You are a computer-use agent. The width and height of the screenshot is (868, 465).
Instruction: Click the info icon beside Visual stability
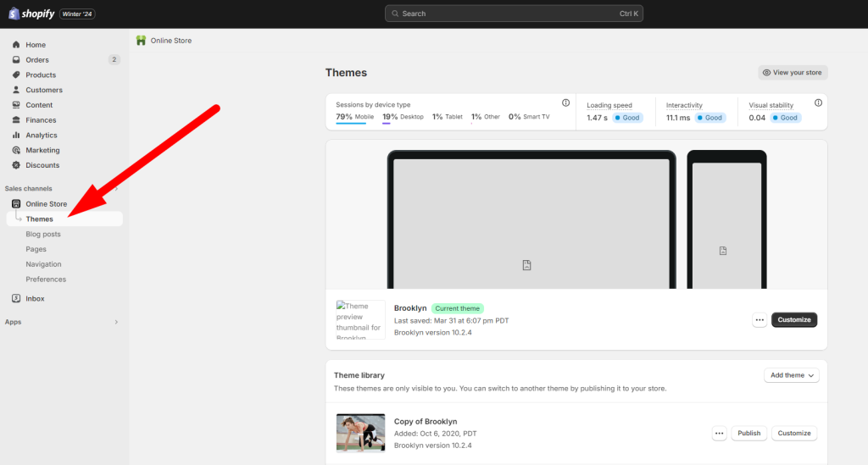(x=818, y=102)
